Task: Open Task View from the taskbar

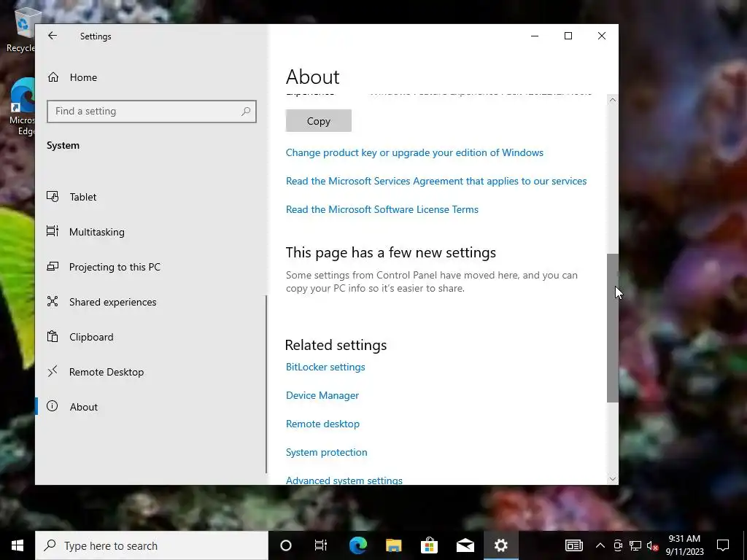Action: point(321,545)
